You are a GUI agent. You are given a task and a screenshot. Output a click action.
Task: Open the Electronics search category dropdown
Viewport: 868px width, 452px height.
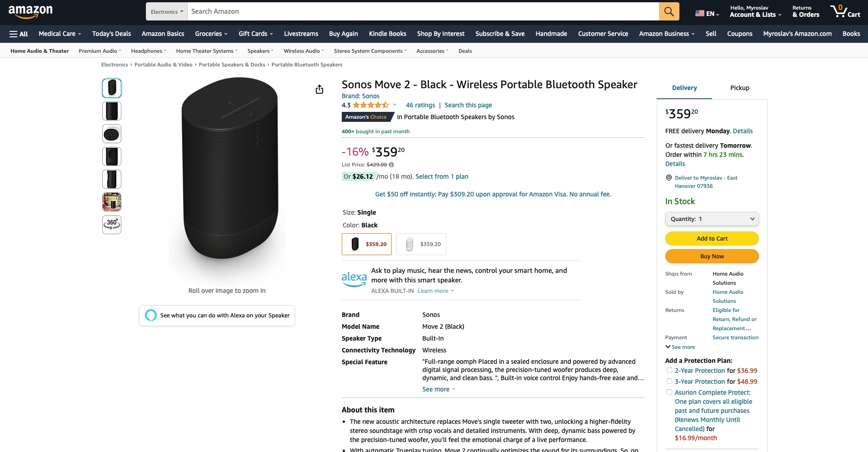click(x=167, y=11)
